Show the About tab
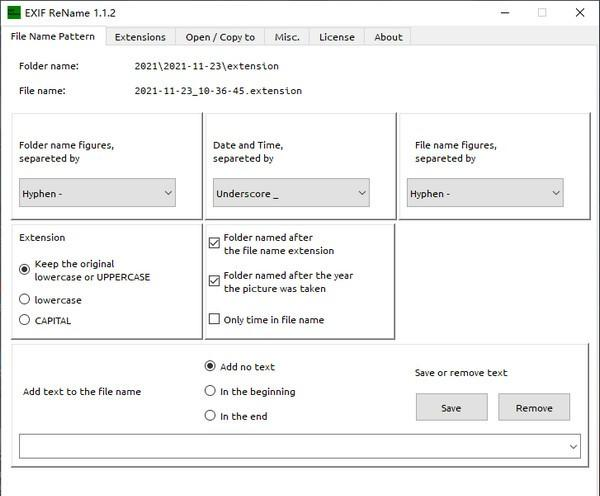The width and height of the screenshot is (600, 496). (388, 37)
